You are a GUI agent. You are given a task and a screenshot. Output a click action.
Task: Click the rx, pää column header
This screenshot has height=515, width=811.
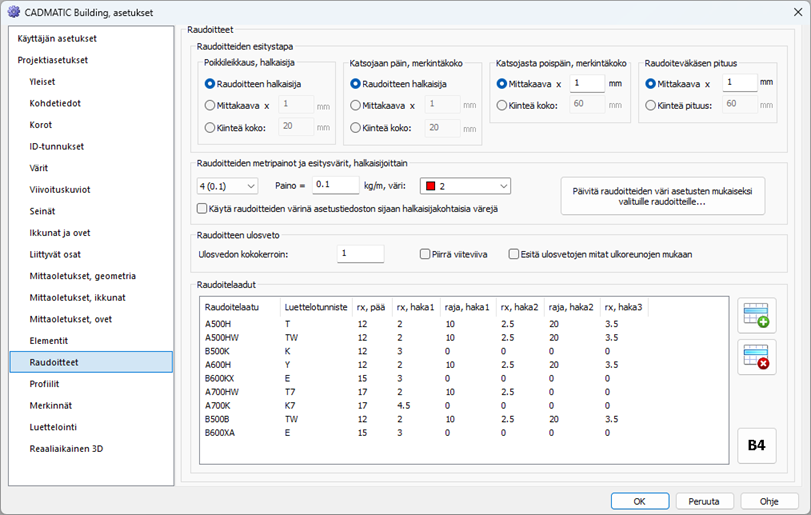tap(371, 307)
